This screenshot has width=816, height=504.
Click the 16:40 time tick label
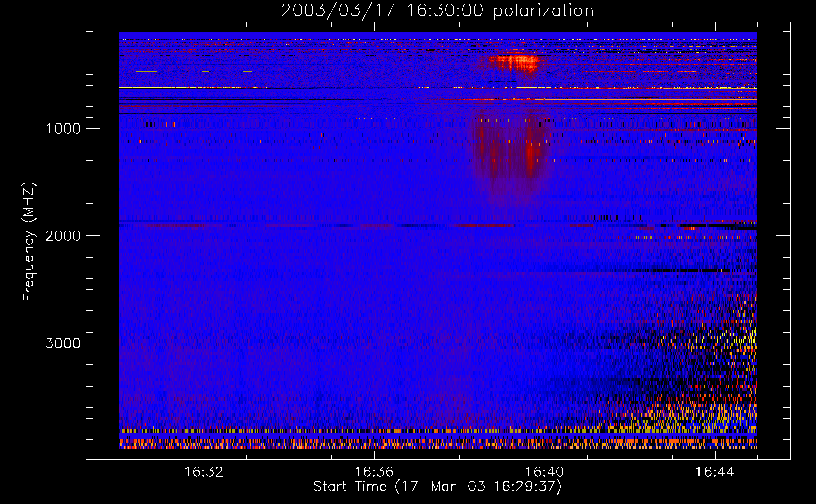pos(545,472)
